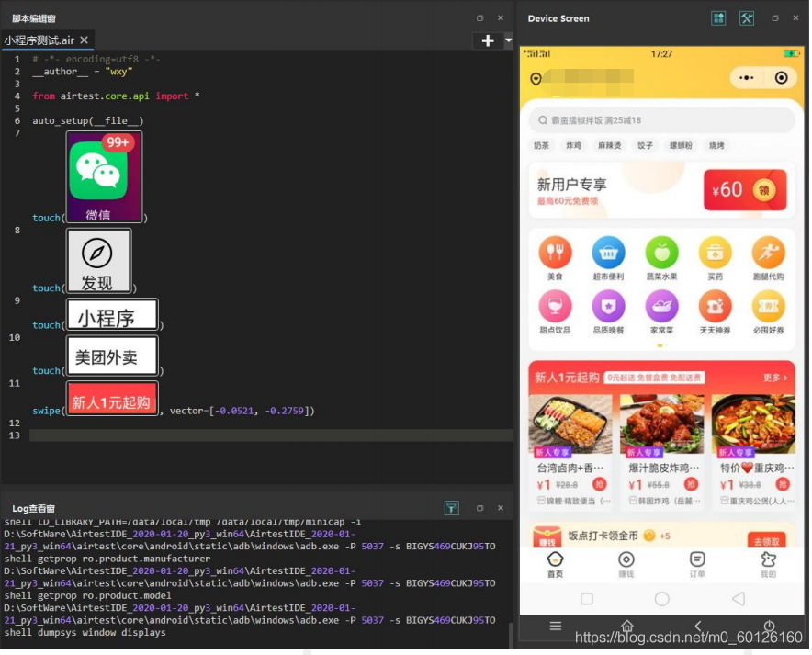Click the device toolbar power icon
Screen dimensions: 812x655
(x=770, y=626)
